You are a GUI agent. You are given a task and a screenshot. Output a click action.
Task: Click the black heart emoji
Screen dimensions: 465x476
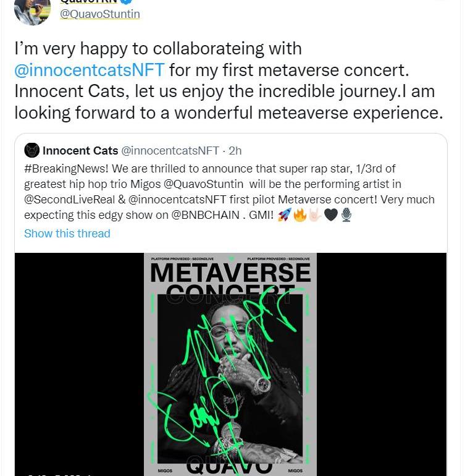pos(331,215)
